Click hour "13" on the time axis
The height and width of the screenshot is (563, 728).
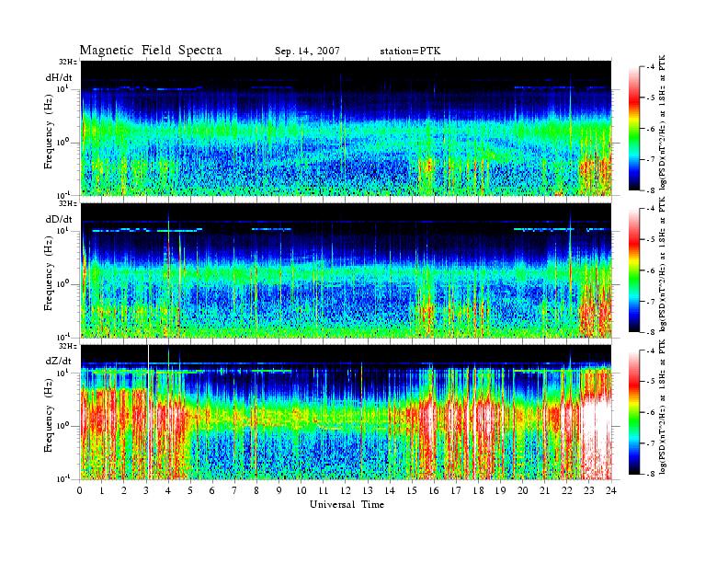click(368, 490)
